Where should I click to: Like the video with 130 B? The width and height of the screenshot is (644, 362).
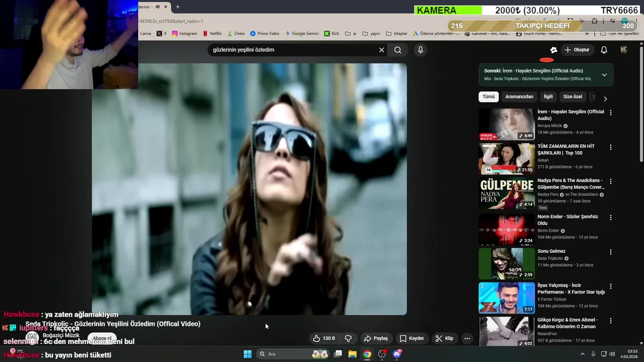[324, 338]
